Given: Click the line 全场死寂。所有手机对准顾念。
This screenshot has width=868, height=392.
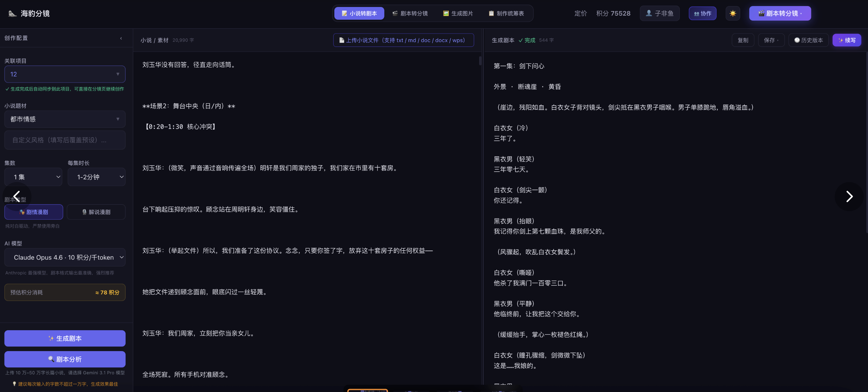Looking at the screenshot, I should [x=187, y=374].
